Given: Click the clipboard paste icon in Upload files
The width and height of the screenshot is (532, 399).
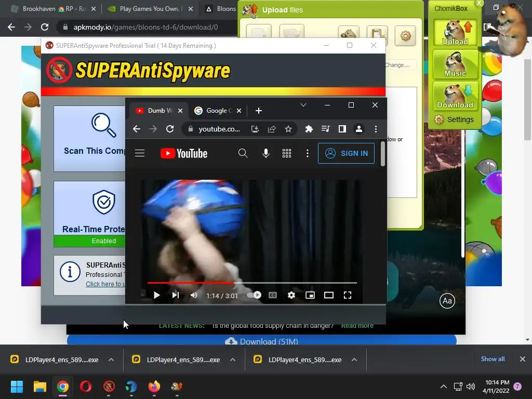Looking at the screenshot, I should [x=377, y=33].
